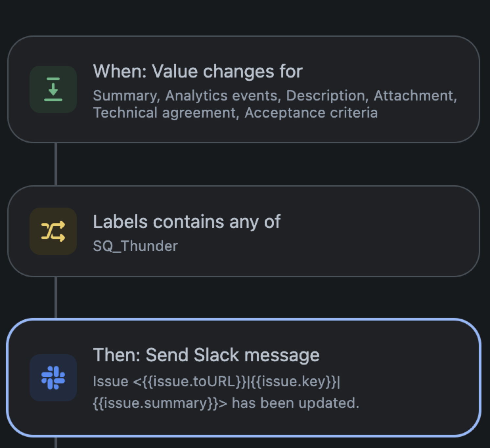Click the yellow shuffle condition icon
490x448 pixels.
(53, 231)
